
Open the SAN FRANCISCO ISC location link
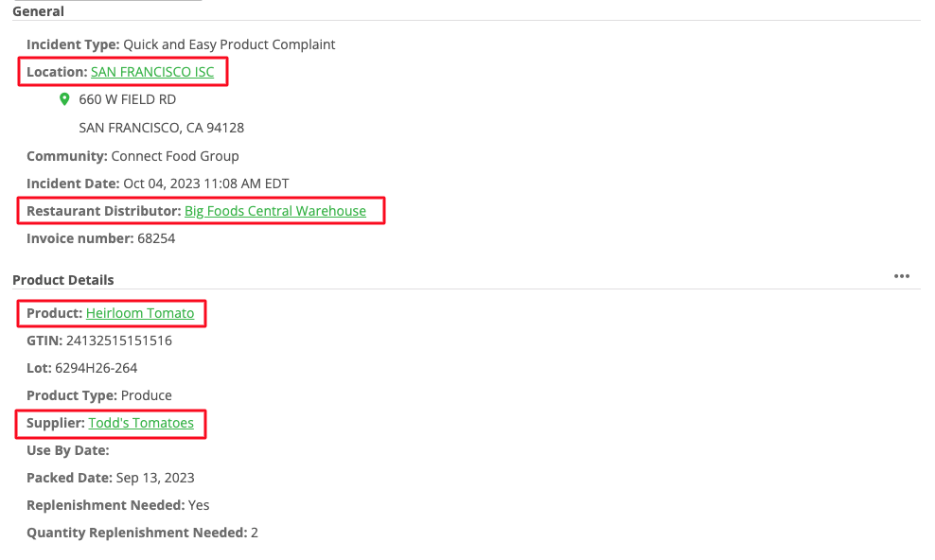[152, 72]
